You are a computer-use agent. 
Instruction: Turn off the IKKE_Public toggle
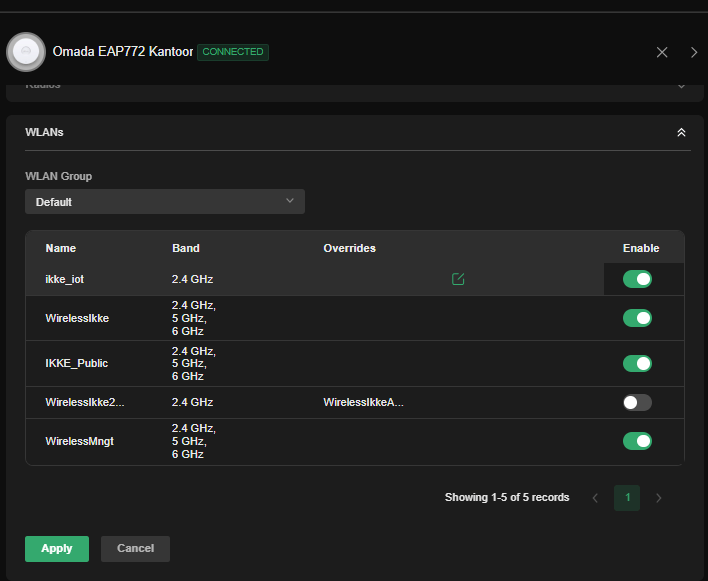click(637, 363)
